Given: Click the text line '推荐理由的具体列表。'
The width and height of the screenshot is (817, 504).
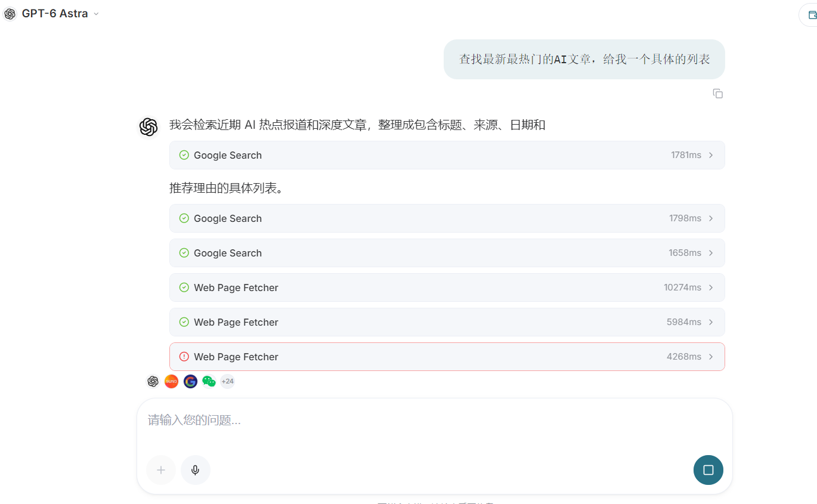Looking at the screenshot, I should click(x=226, y=188).
